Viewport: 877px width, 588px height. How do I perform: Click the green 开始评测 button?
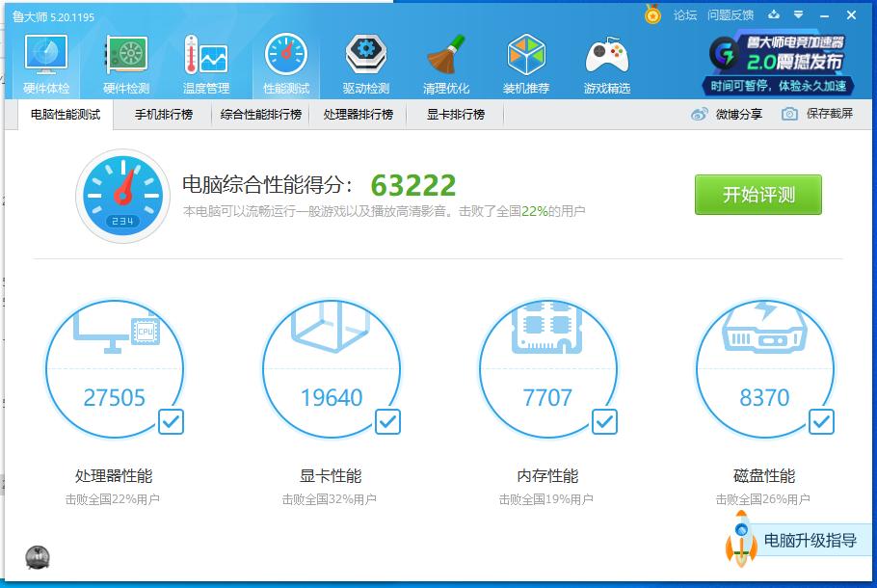pyautogui.click(x=757, y=194)
